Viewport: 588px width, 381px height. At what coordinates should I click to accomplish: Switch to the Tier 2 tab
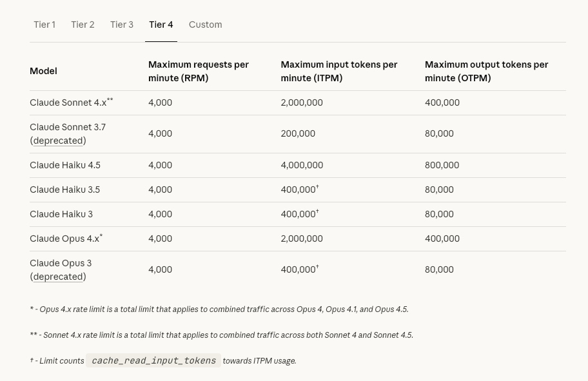pyautogui.click(x=83, y=24)
